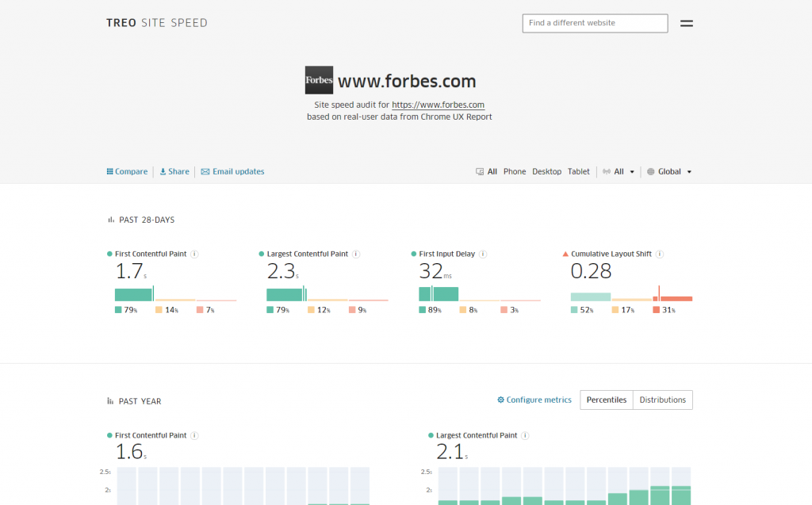This screenshot has height=505, width=812.
Task: Click the device filter icon beside All
Action: [x=480, y=171]
